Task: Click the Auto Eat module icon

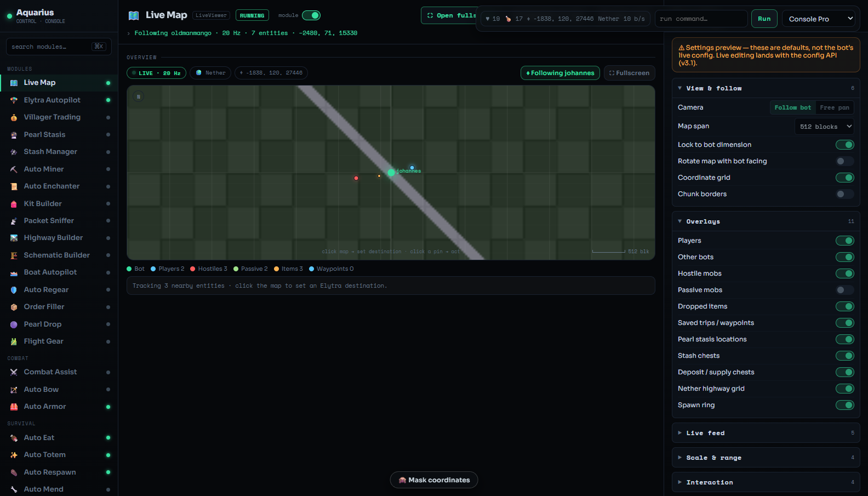Action: tap(14, 438)
